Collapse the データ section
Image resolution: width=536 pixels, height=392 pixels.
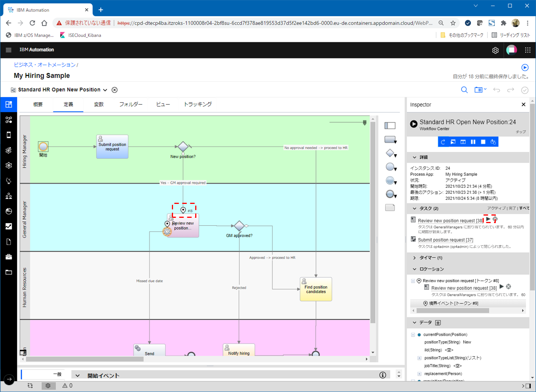pos(415,323)
